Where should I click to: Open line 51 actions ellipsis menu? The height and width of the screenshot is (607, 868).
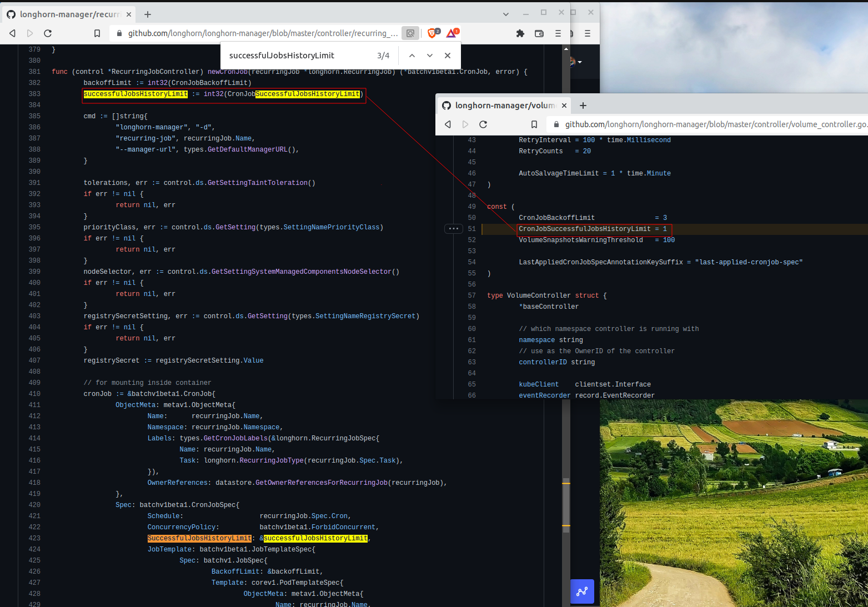[454, 229]
